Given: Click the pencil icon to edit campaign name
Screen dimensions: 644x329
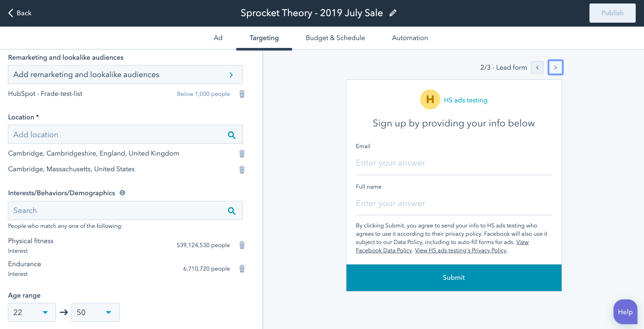Looking at the screenshot, I should click(x=393, y=13).
